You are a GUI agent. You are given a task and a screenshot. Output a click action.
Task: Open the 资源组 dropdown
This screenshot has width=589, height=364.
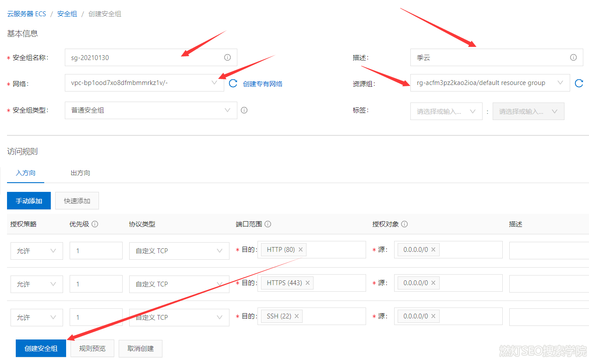point(490,83)
